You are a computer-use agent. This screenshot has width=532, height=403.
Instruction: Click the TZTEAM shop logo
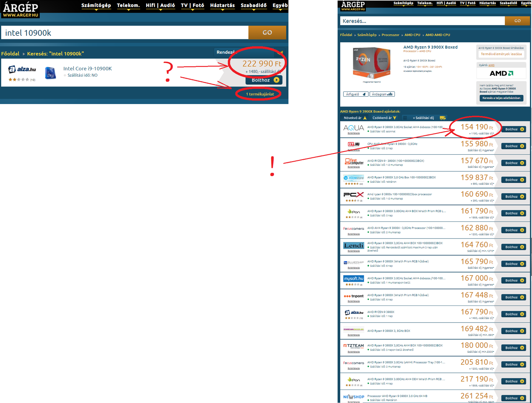click(354, 346)
